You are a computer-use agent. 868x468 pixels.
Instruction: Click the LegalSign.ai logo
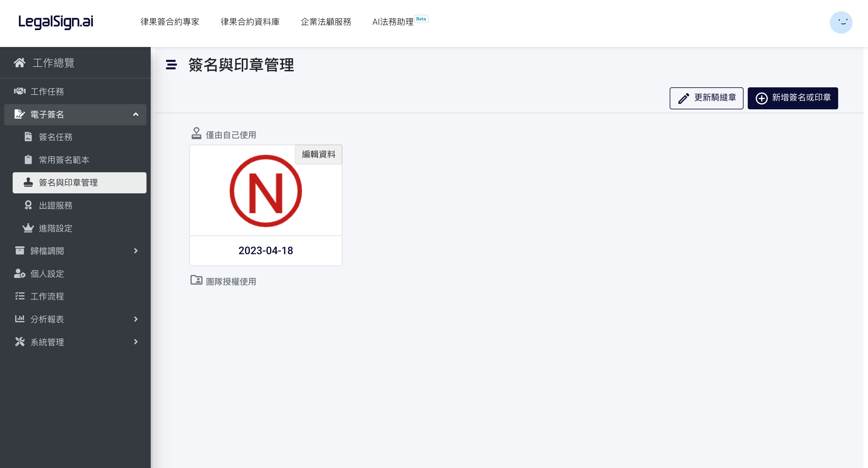(x=55, y=22)
